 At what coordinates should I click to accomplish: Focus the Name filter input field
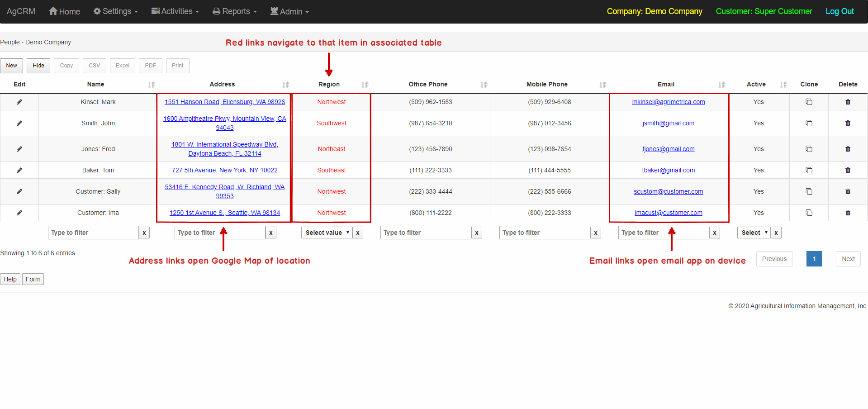93,233
